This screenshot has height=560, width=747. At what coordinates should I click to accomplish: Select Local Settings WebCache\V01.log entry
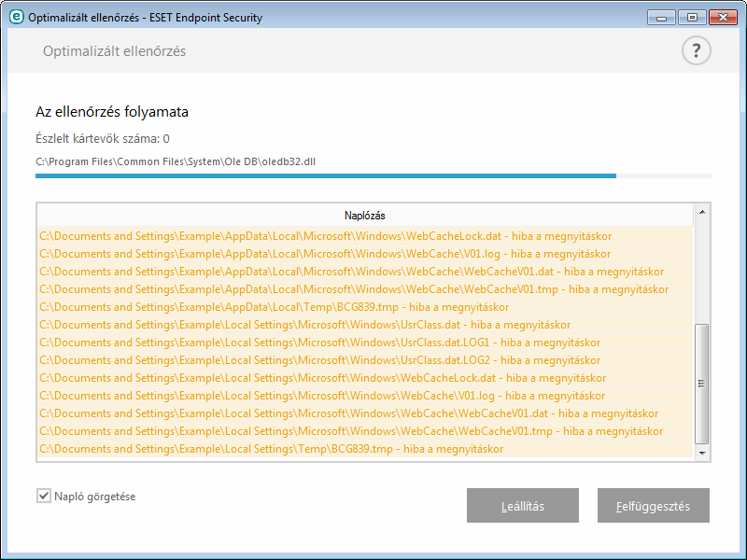pos(365,396)
